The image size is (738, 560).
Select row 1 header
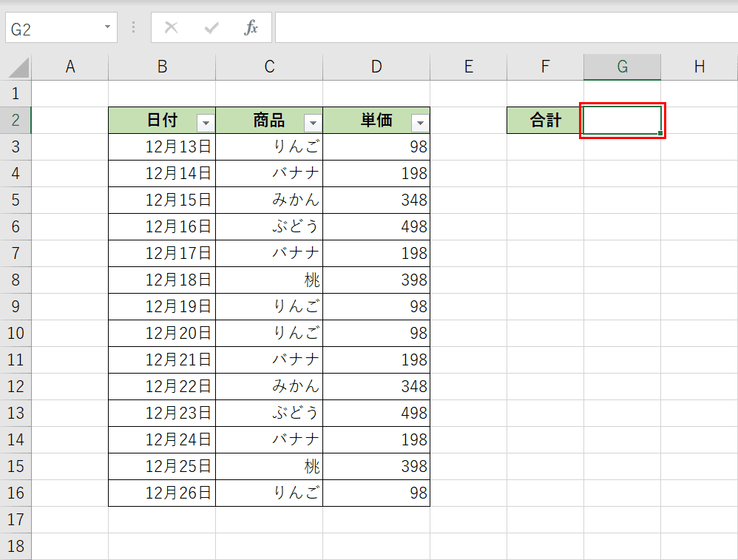[x=16, y=94]
